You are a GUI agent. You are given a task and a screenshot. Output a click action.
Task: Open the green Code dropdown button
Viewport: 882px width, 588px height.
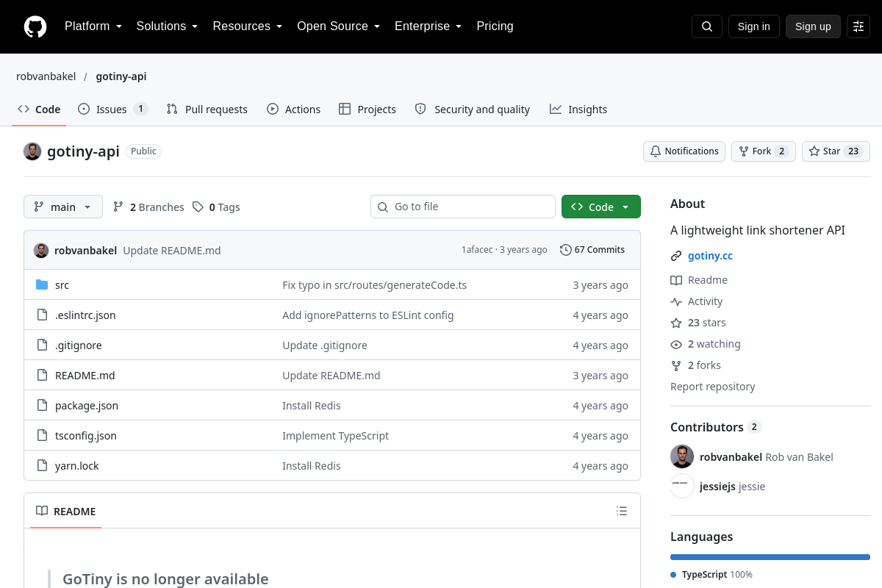601,207
